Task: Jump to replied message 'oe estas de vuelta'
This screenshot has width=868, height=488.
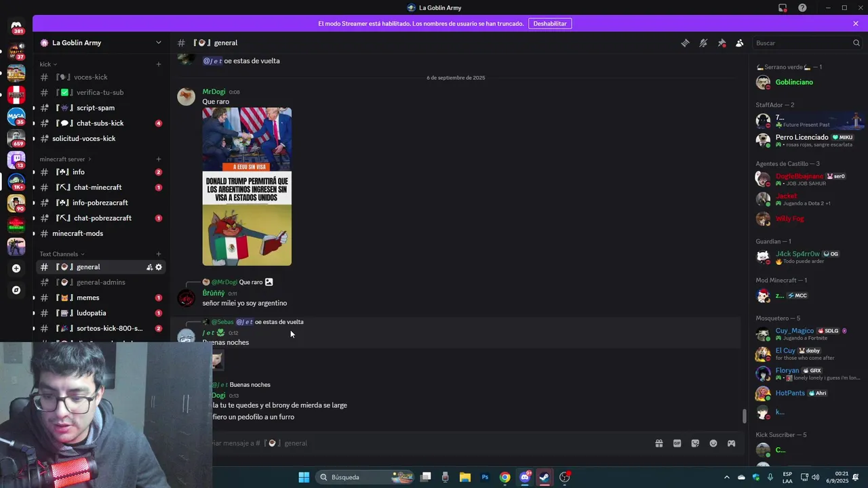Action: 279,322
